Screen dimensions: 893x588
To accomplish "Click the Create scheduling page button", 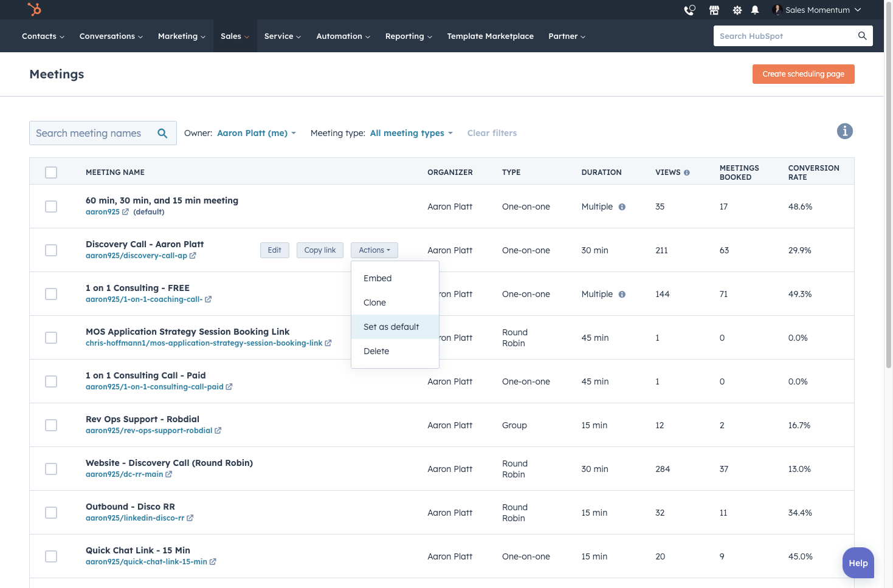I will 804,74.
